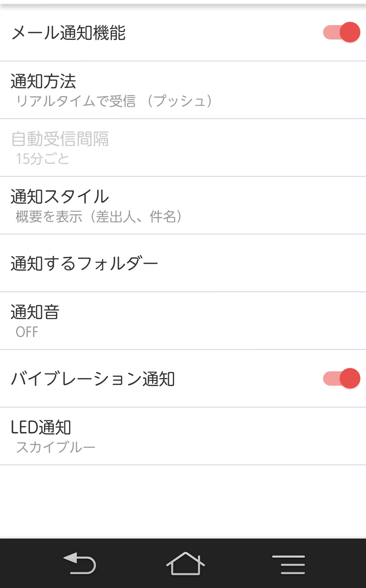Tap the 概要を表示（差出人、件名） value text
The image size is (366, 588).
click(x=99, y=216)
